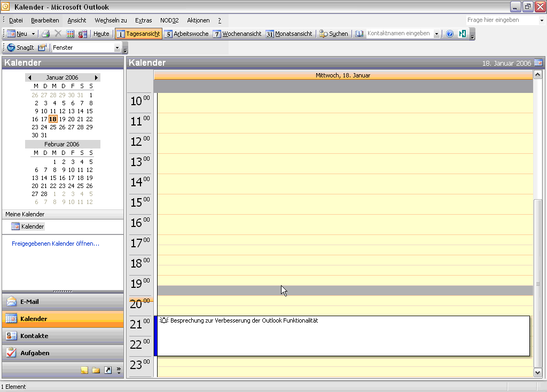Image resolution: width=547 pixels, height=392 pixels.
Task: Click the Aufgaben checkmark icon
Action: click(11, 352)
